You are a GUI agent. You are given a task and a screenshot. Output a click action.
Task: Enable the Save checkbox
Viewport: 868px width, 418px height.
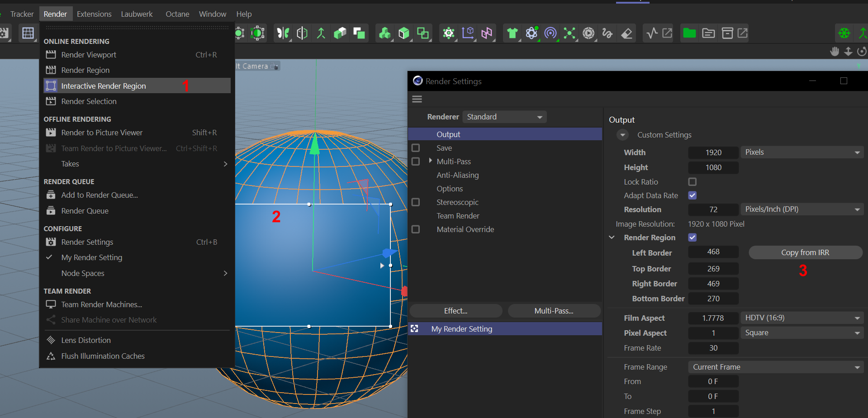point(416,148)
